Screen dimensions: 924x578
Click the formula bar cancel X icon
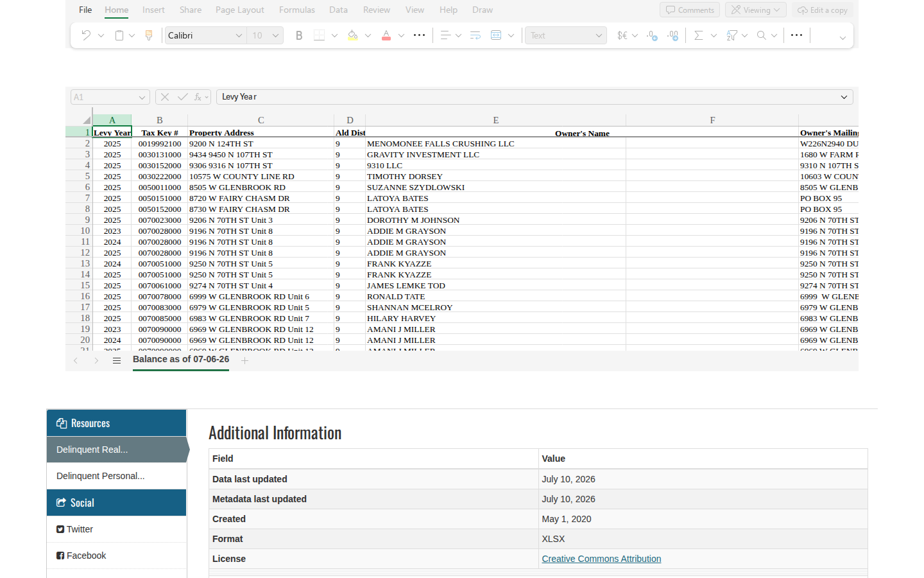tap(165, 97)
